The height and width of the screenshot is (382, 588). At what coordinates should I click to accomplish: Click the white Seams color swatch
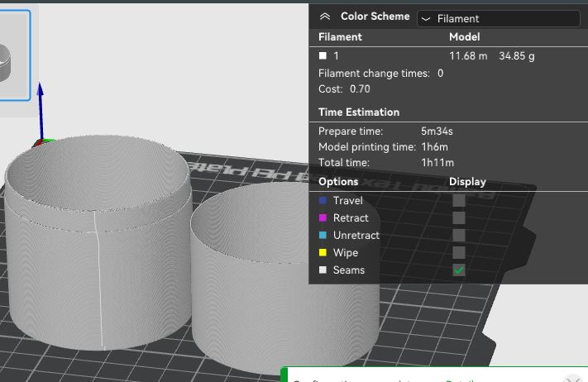pyautogui.click(x=323, y=270)
